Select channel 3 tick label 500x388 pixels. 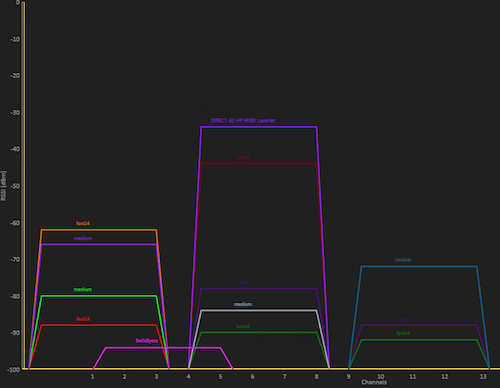click(156, 377)
